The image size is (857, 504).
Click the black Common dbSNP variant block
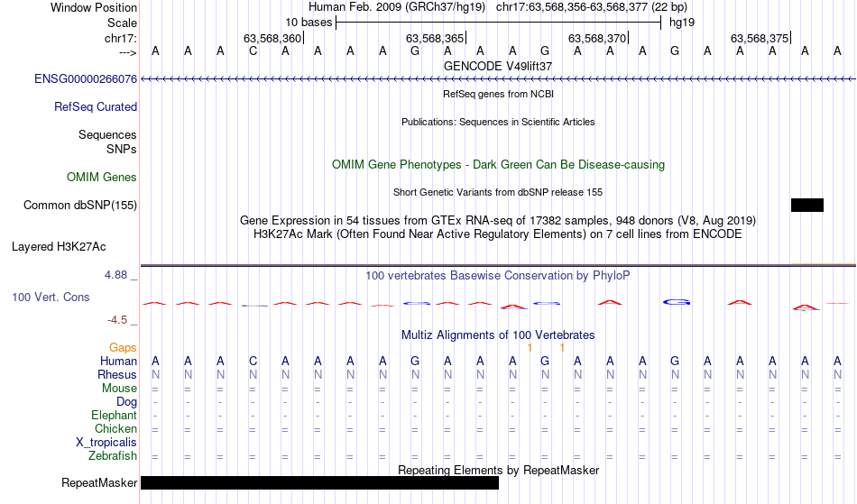[x=807, y=205]
